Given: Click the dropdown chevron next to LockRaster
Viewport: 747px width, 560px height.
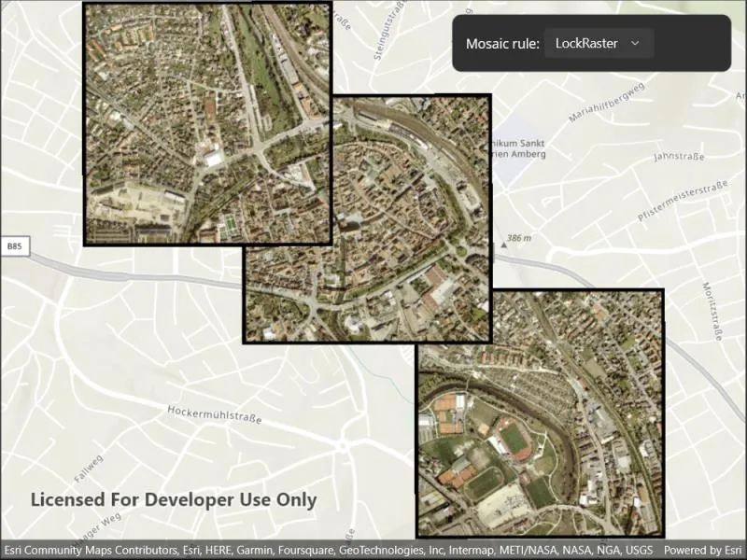Looking at the screenshot, I should click(635, 43).
